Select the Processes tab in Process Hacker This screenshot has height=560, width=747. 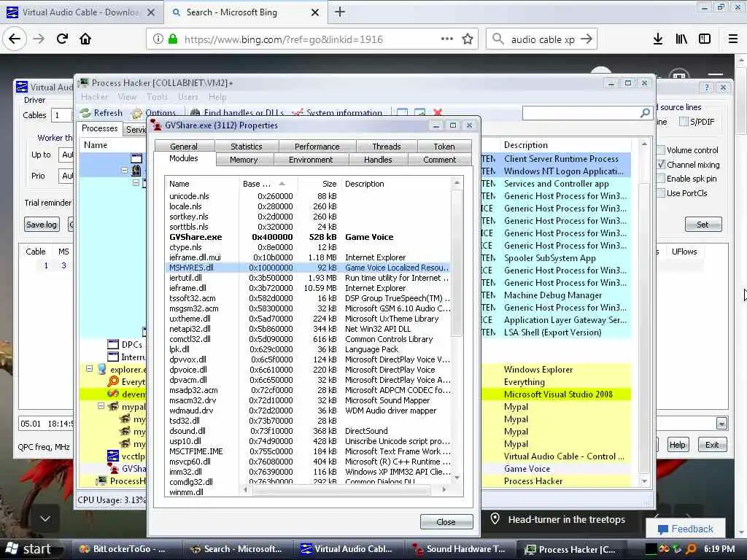click(99, 128)
